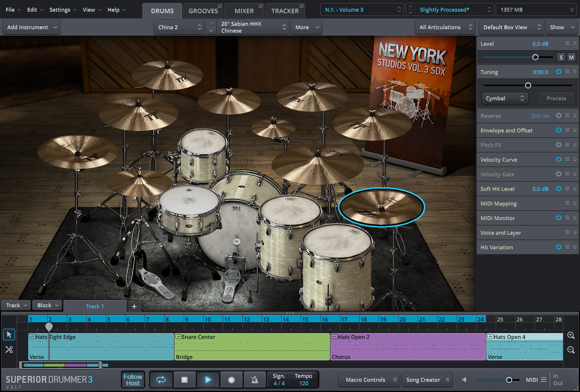Open the N.Y. - Volume 3 library dropdown
Viewport: 580px width, 392px height.
pos(362,10)
